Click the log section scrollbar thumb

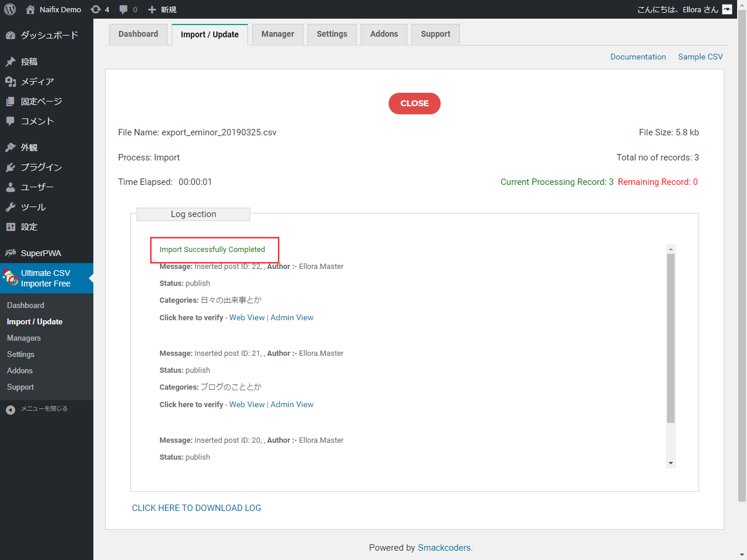click(x=671, y=338)
